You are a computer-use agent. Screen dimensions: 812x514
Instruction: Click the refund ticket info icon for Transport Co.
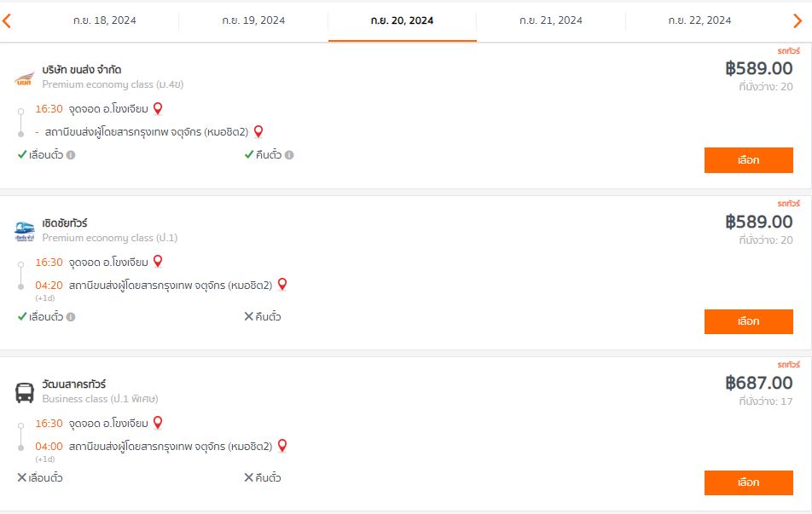click(289, 155)
